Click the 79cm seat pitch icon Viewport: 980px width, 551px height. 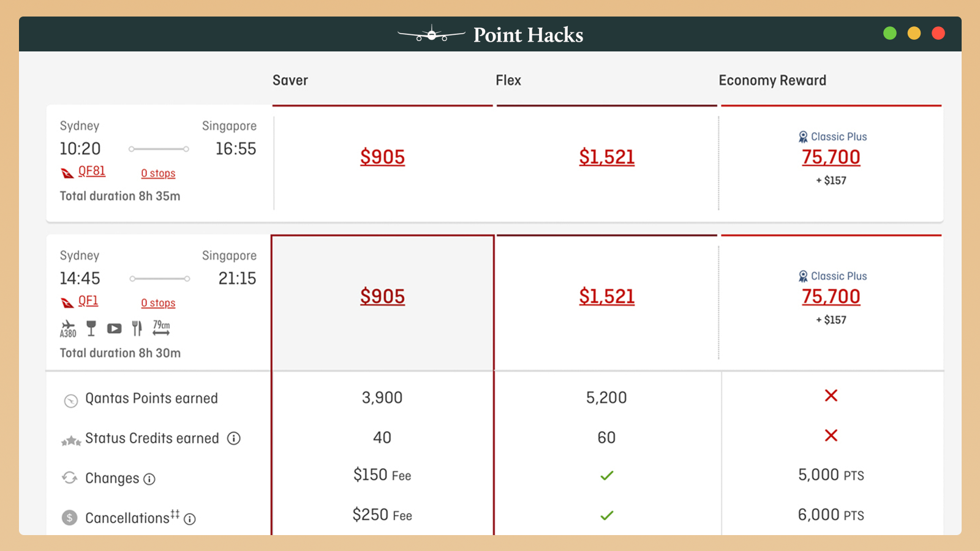161,328
